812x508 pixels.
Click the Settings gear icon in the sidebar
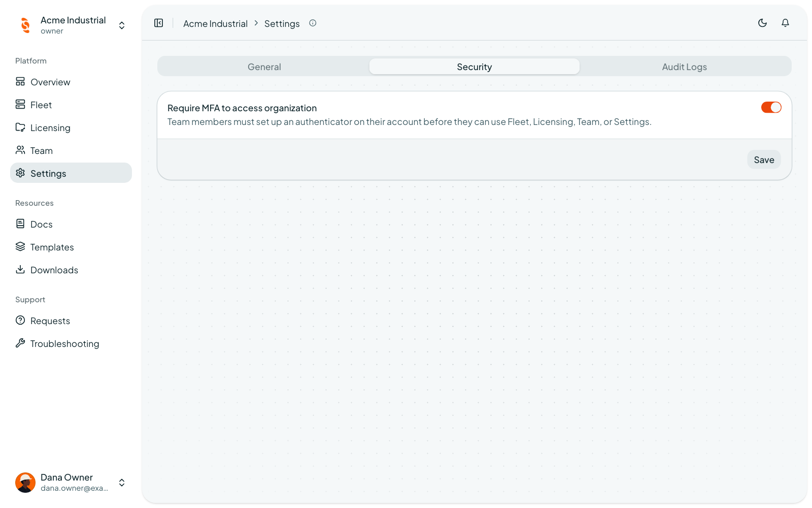pyautogui.click(x=20, y=173)
